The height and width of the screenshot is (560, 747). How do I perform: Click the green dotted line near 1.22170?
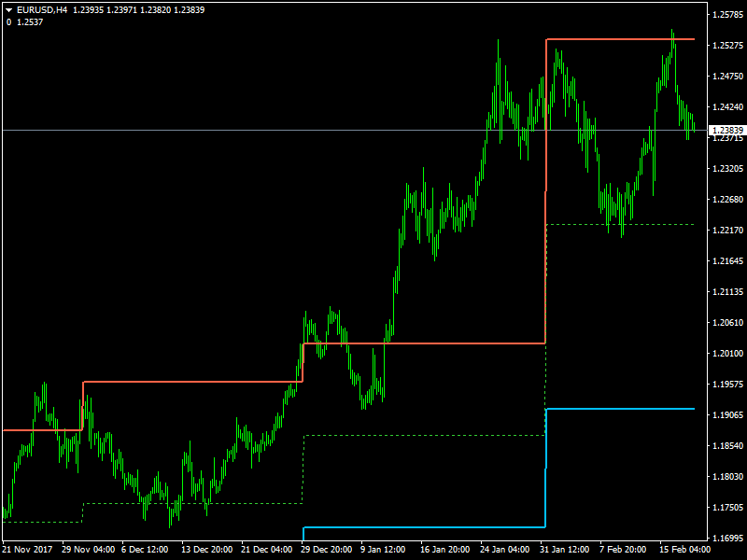pyautogui.click(x=616, y=225)
